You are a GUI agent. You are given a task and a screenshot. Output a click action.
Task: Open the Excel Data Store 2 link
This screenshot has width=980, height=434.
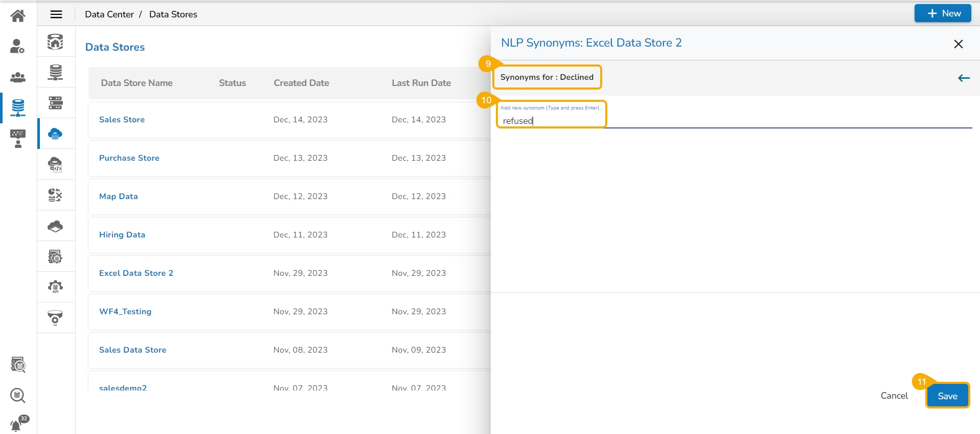tap(136, 273)
